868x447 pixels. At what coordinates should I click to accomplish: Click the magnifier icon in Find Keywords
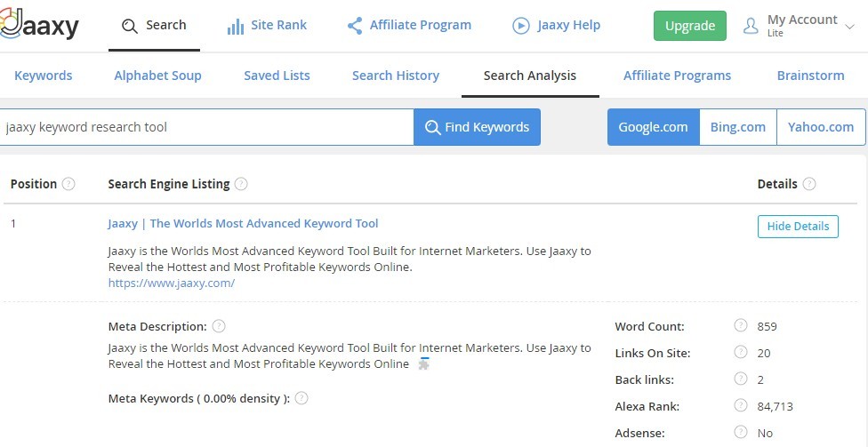coord(432,127)
